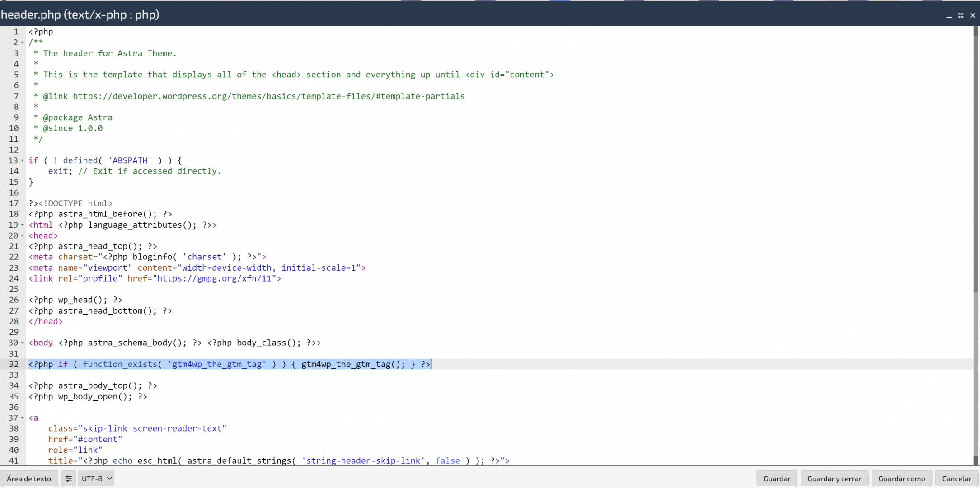Screen dimensions: 980x488
Task: Click the wp_head() call on line 26
Action: (x=83, y=300)
